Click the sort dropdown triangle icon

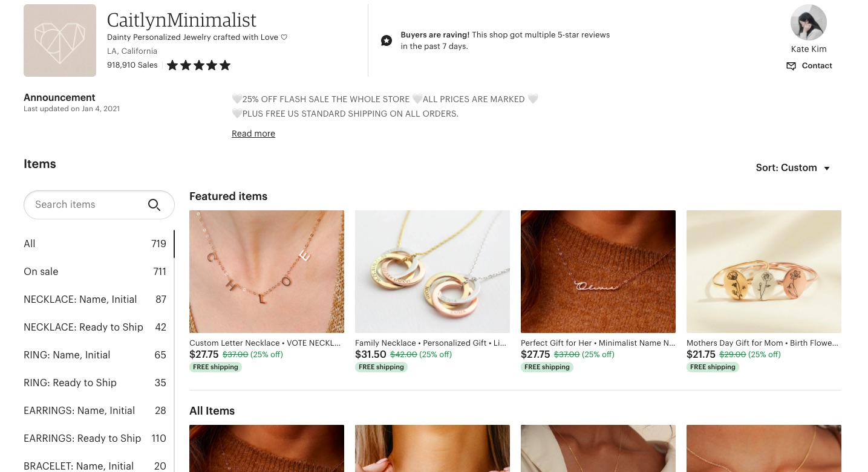[x=826, y=168]
